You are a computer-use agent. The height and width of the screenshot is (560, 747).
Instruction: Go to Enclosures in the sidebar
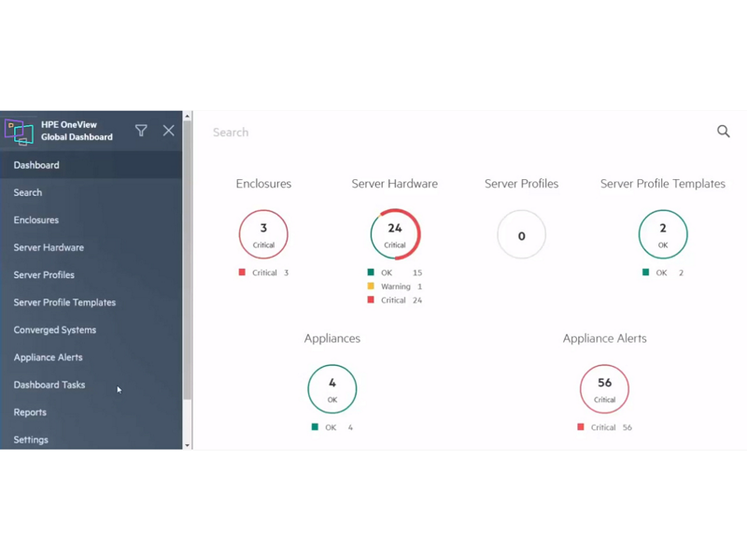click(x=91, y=220)
